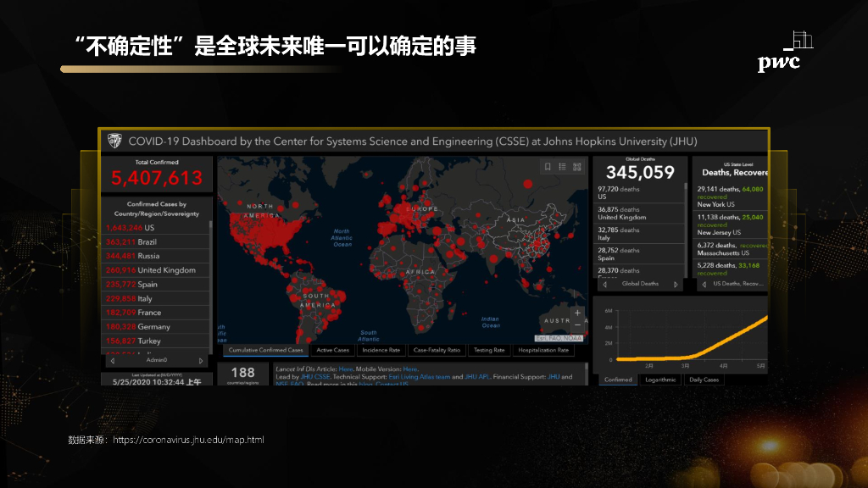The height and width of the screenshot is (488, 868).
Task: Select the Russia row in confirmed cases
Action: click(156, 256)
